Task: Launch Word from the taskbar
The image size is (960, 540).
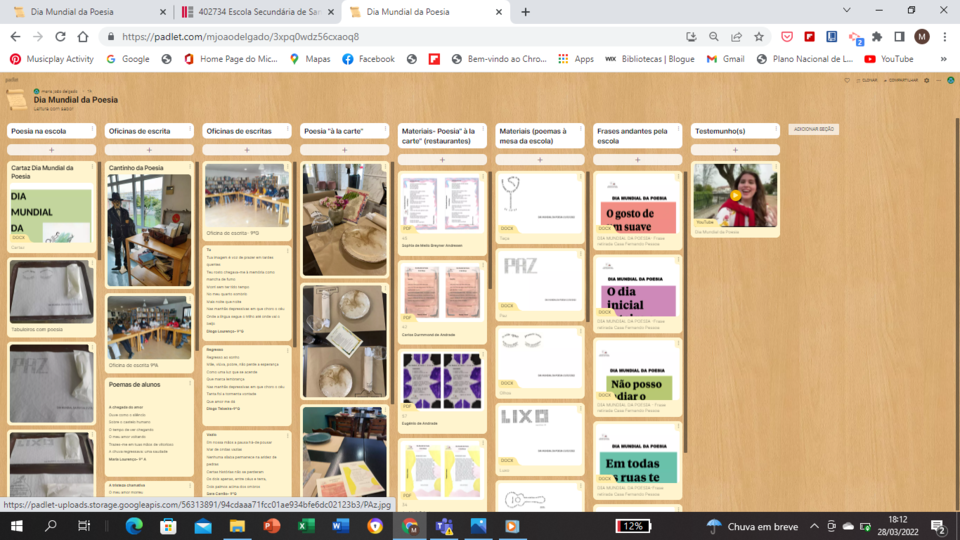Action: click(x=340, y=526)
